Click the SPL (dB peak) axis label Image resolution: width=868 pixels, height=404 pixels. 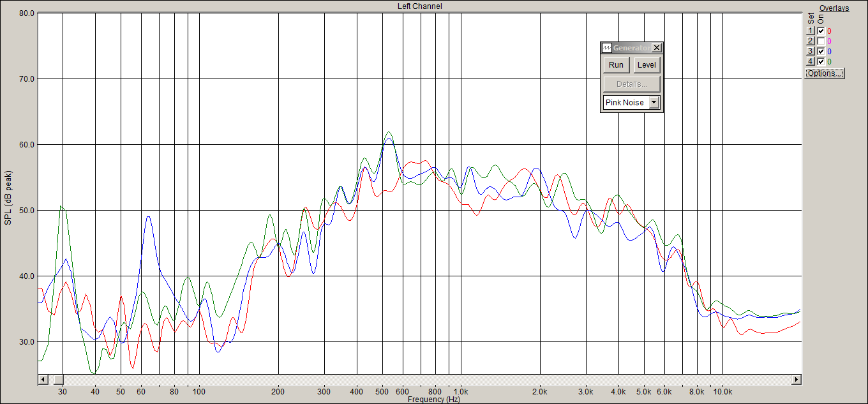[x=8, y=198]
